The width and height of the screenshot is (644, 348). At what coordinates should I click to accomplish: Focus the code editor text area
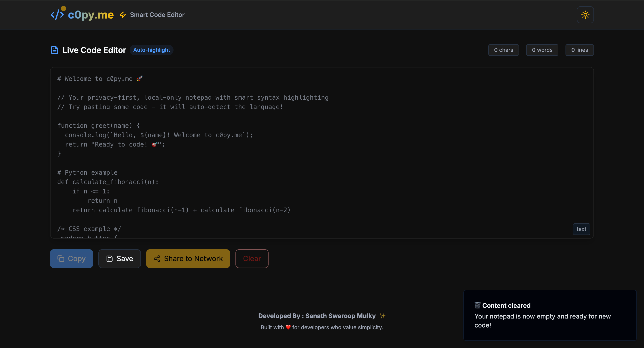322,153
